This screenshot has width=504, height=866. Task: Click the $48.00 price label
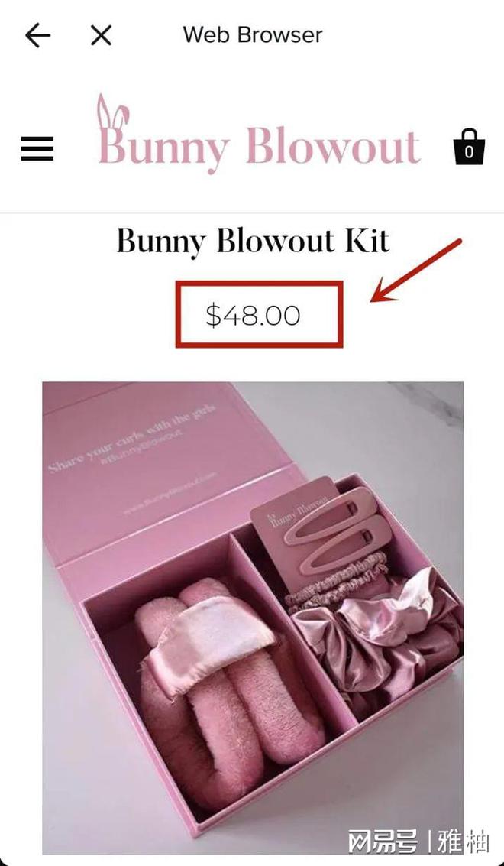coord(254,316)
